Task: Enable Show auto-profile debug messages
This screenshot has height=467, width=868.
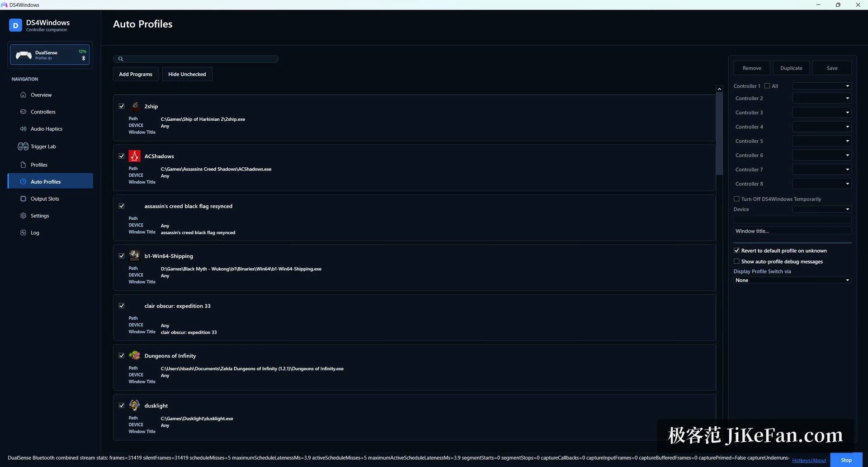Action: 736,261
